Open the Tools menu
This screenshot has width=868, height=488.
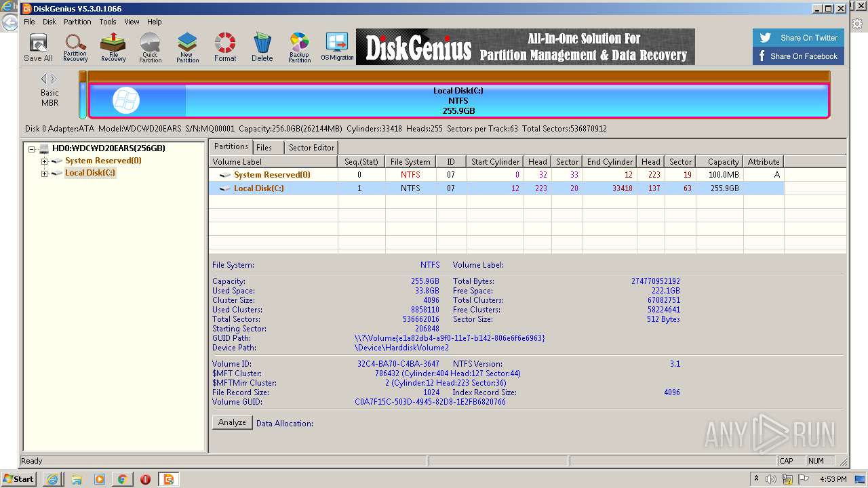108,22
